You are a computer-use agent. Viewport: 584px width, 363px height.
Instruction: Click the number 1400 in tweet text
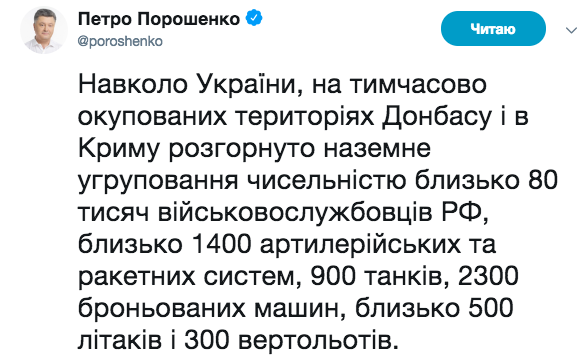point(222,244)
